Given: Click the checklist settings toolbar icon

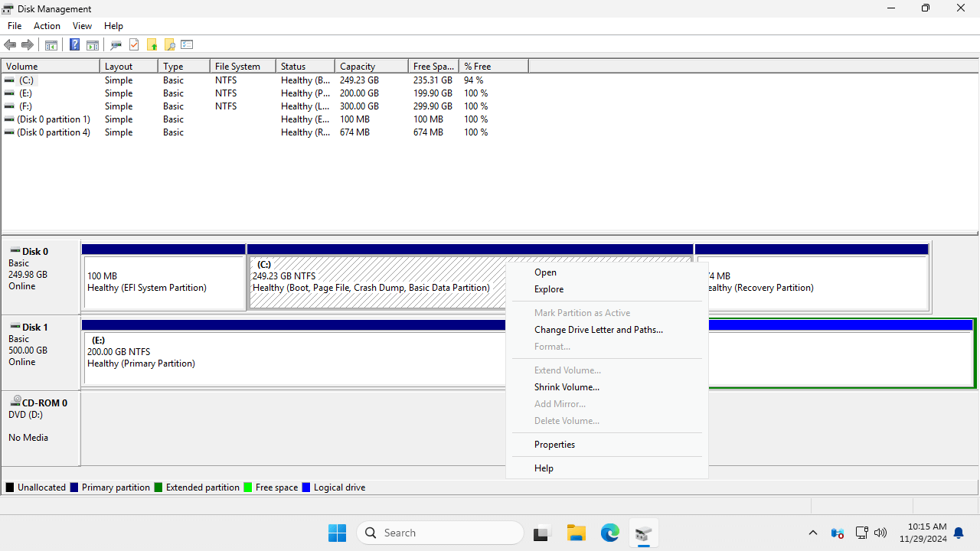Looking at the screenshot, I should coord(187,45).
